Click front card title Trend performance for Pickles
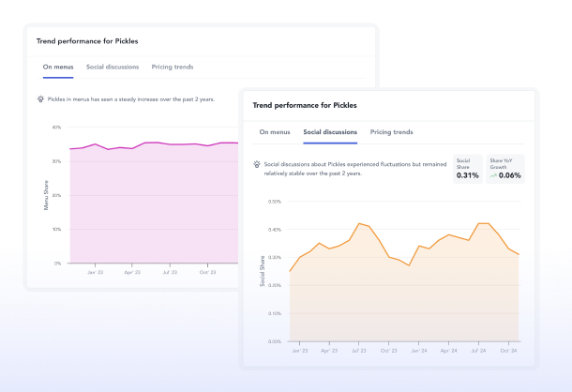 305,105
